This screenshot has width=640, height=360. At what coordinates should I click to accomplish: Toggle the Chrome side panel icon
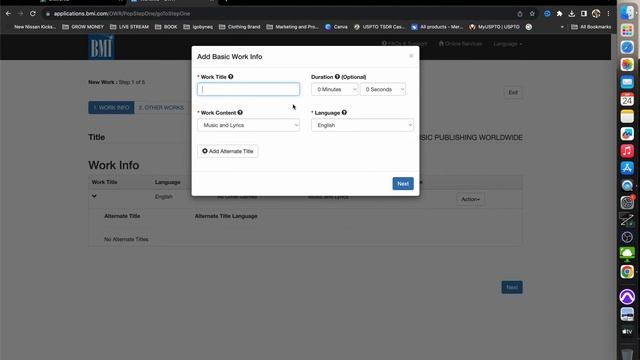584,14
